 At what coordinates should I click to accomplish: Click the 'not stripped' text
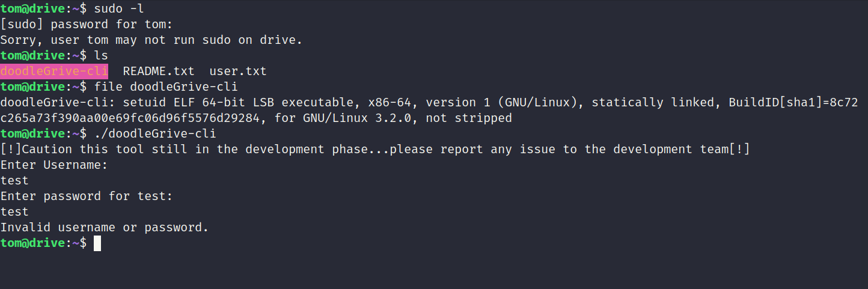(469, 118)
